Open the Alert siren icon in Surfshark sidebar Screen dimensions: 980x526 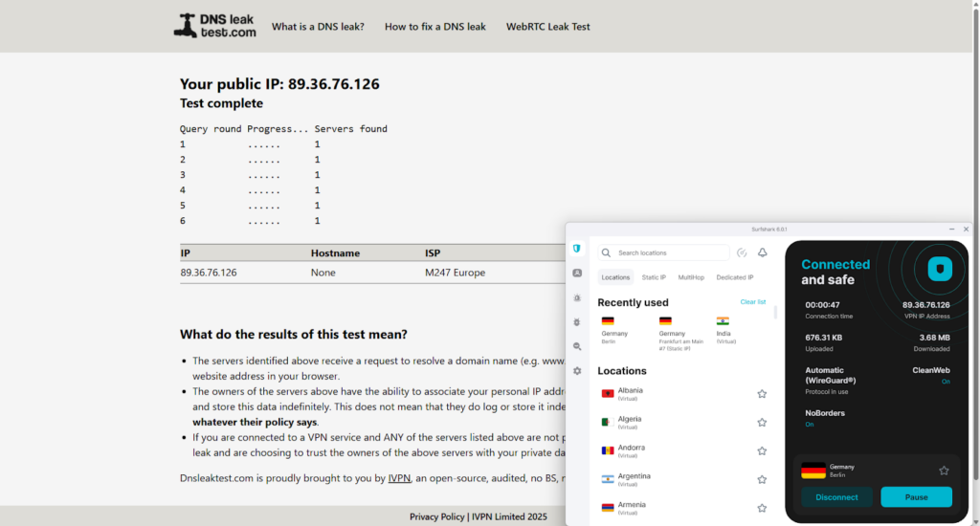pos(577,298)
